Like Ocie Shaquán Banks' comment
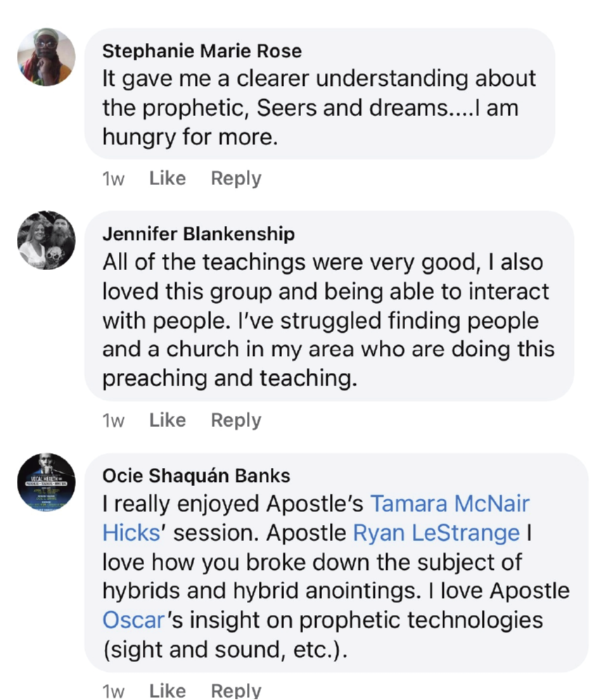This screenshot has width=607, height=700. tap(167, 691)
